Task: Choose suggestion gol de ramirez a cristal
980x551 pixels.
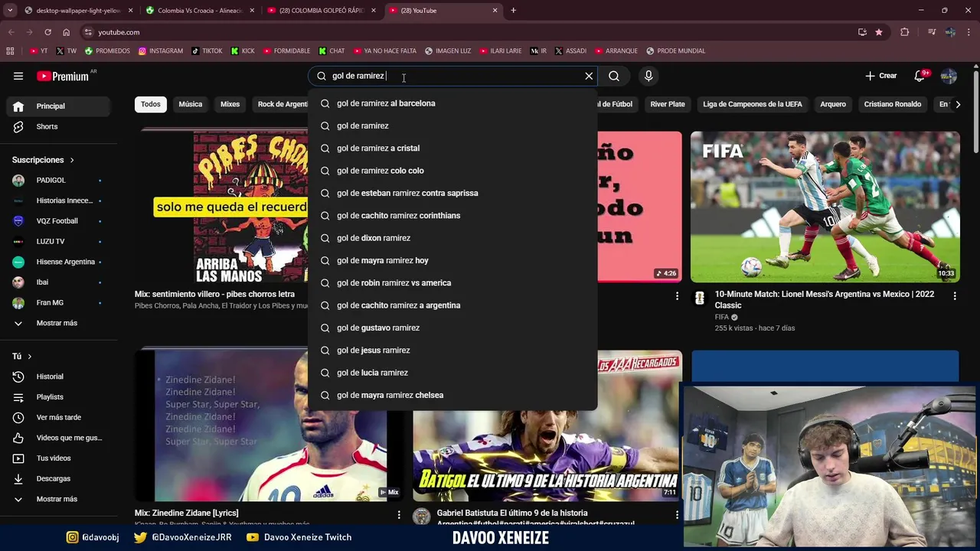Action: 452,148
